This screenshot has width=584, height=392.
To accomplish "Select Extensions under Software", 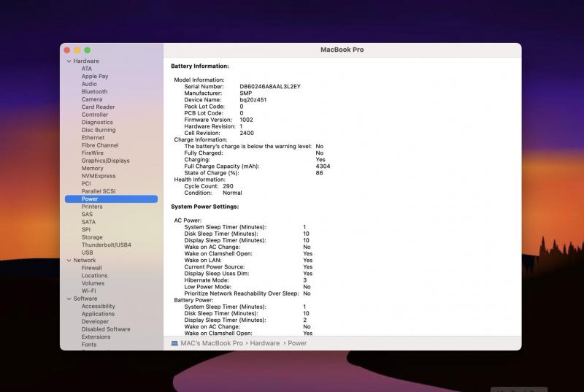I will tap(96, 337).
